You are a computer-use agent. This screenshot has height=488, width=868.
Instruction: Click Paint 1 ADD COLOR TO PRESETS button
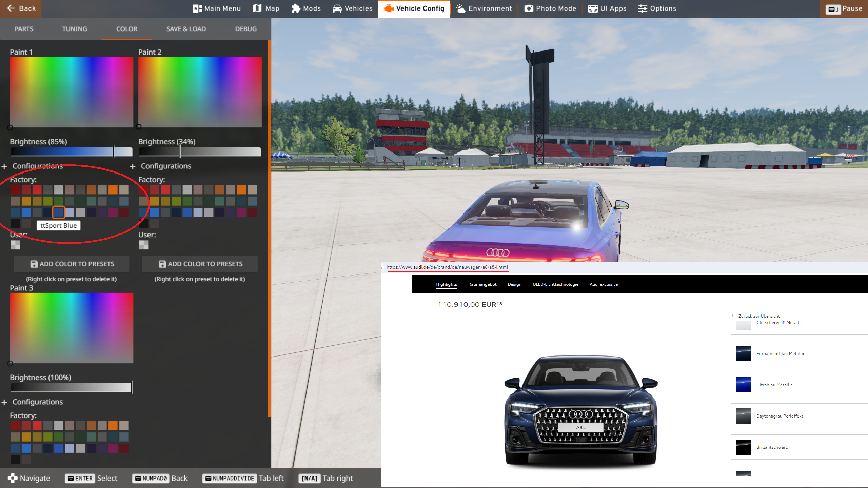point(71,264)
